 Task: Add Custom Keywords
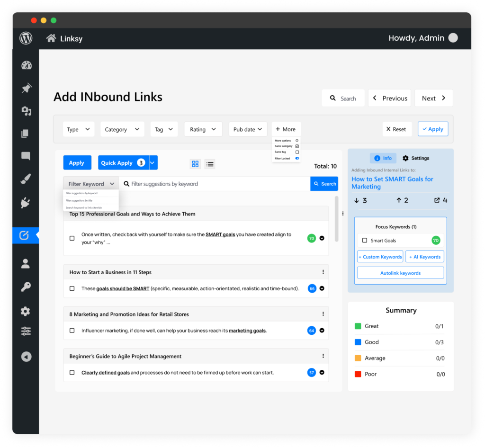[x=380, y=257]
